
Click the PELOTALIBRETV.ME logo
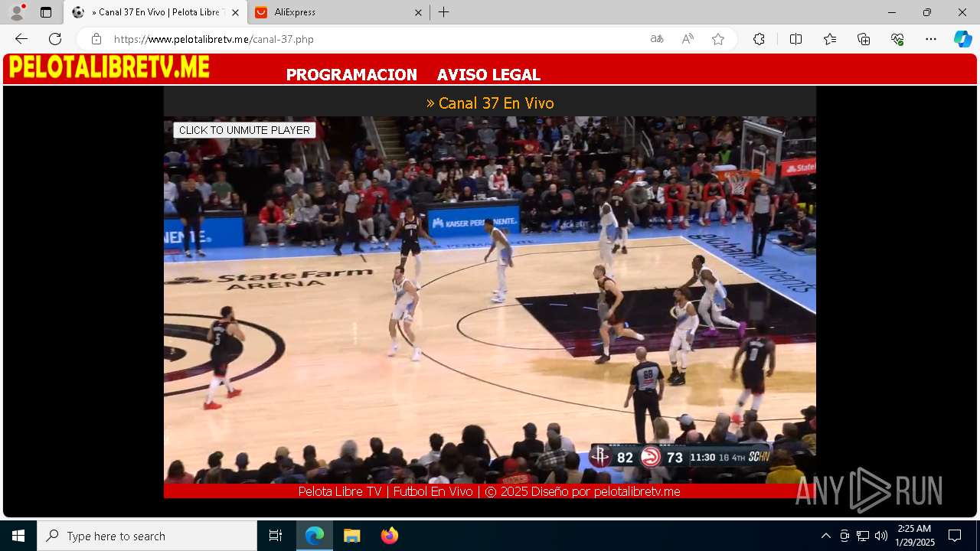coord(109,67)
